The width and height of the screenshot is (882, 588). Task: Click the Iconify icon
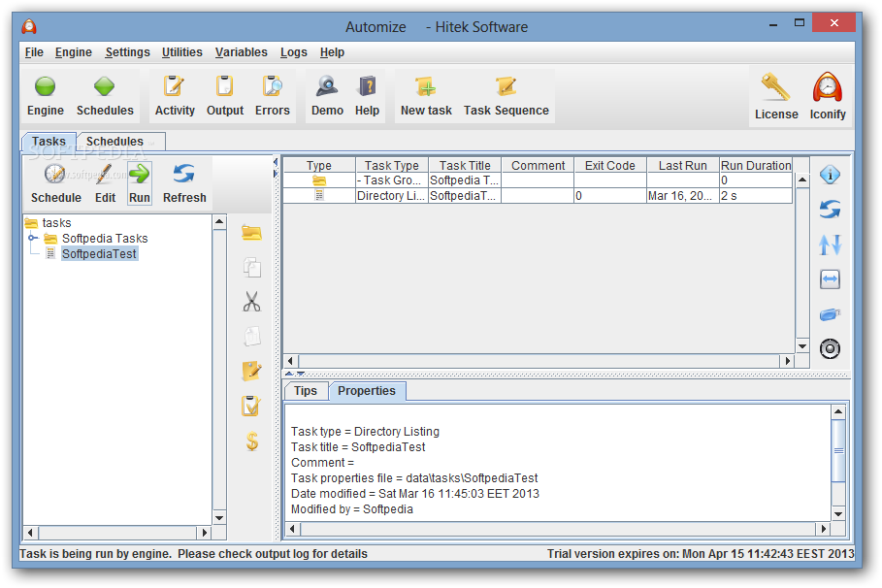click(827, 87)
